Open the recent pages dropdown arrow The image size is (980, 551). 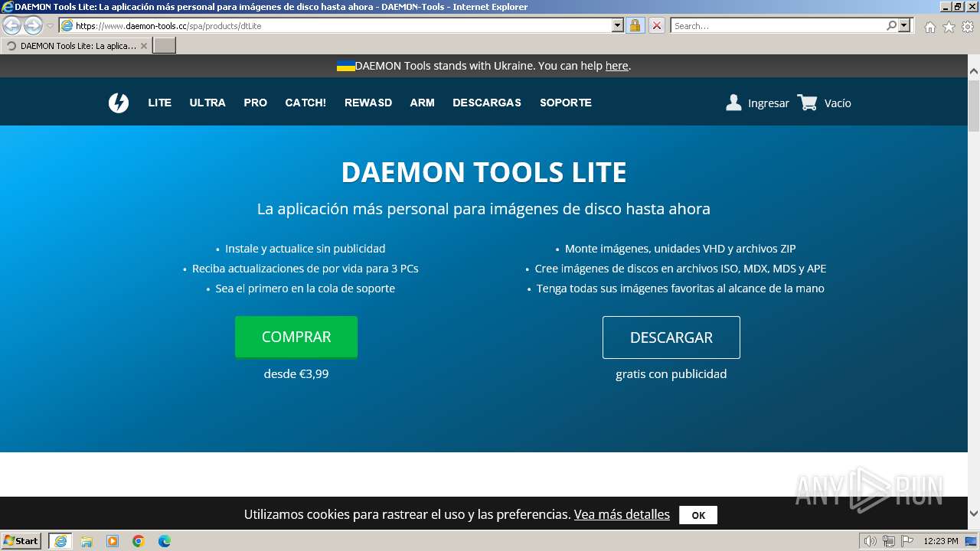50,25
